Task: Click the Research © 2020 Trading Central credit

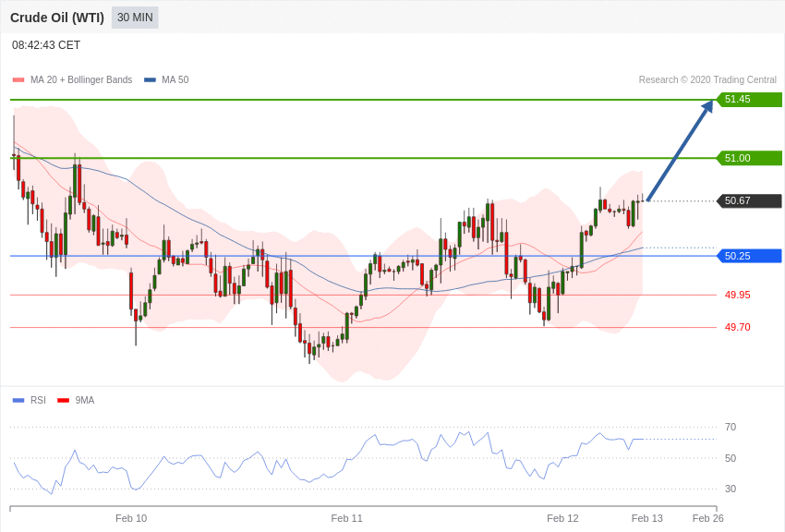Action: [x=707, y=79]
